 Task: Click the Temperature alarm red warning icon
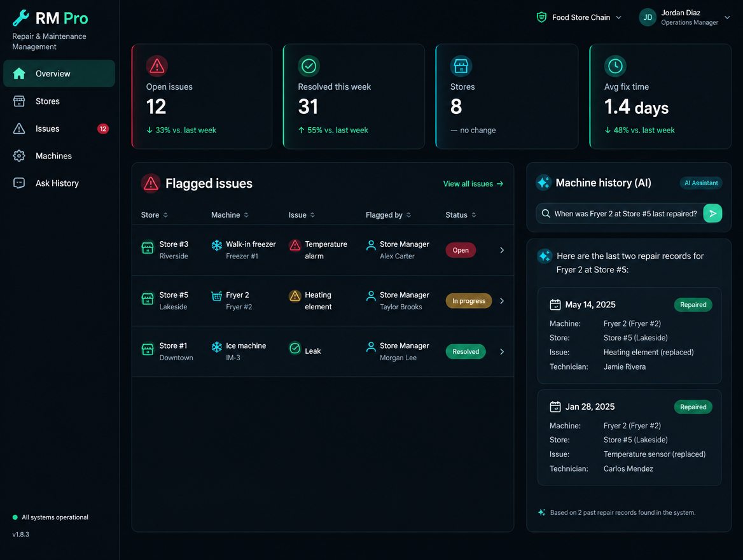point(295,245)
